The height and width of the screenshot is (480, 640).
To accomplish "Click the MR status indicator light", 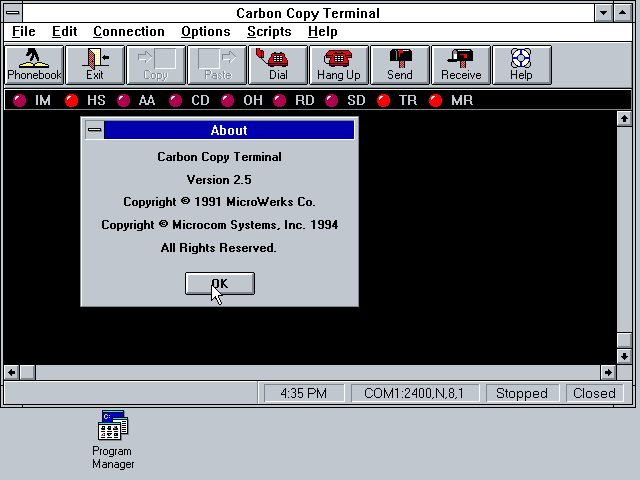I will (436, 100).
